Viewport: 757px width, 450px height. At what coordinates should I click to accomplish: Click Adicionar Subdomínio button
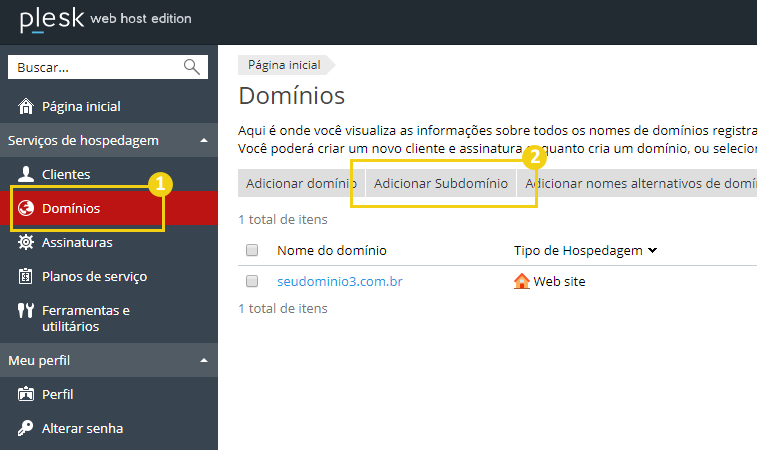pos(441,183)
